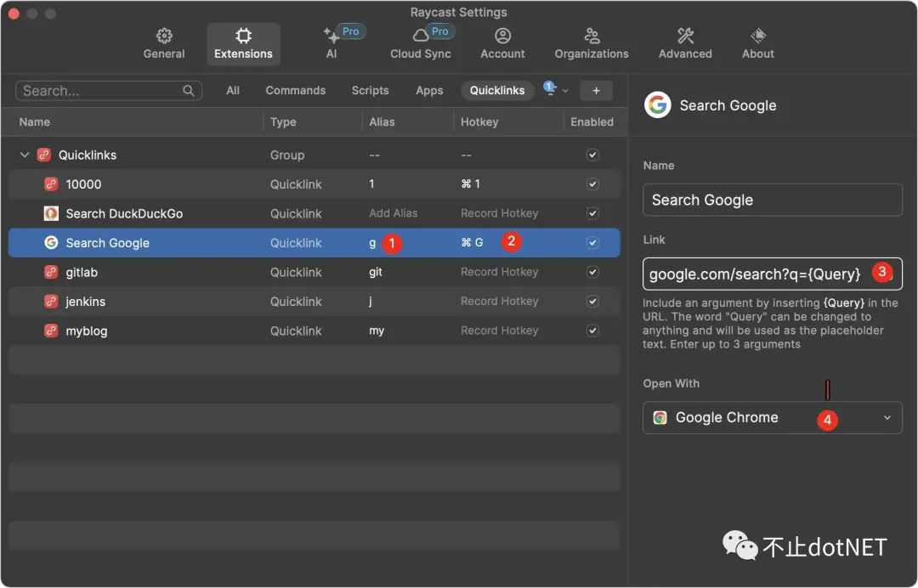Screen dimensions: 918x588
Task: Click Add Alias for Search DuckDuckGo
Action: (394, 213)
